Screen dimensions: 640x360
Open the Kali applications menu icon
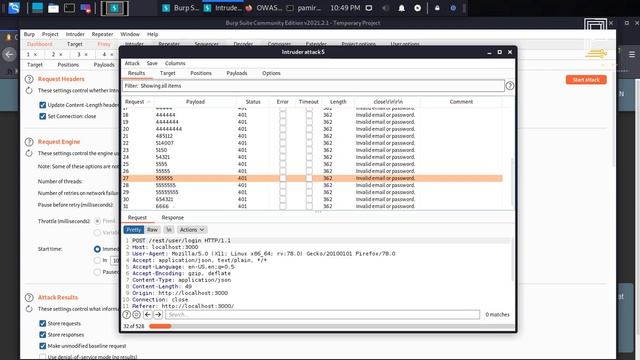pos(14,8)
